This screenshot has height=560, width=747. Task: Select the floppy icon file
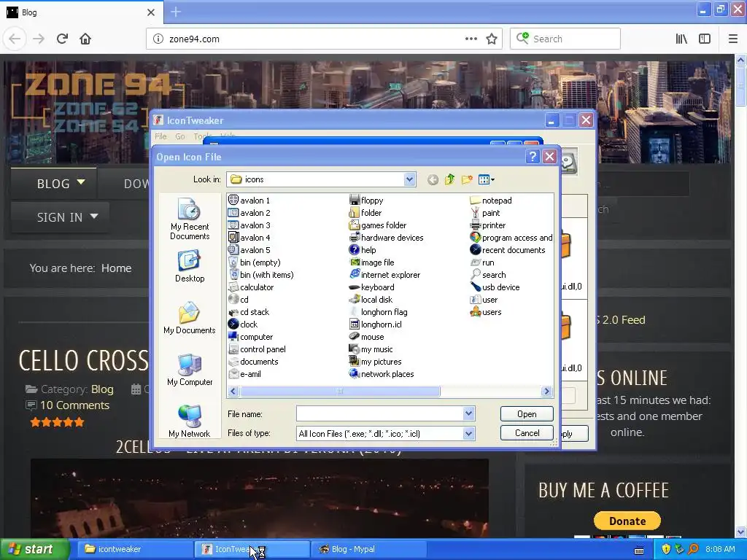pos(366,201)
